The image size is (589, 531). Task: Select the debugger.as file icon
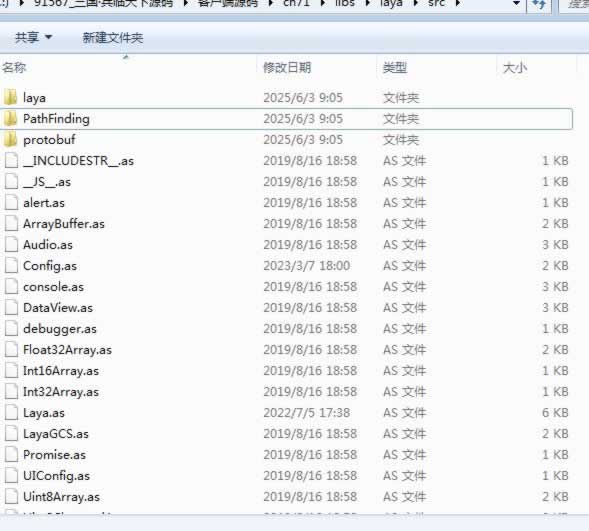(11, 329)
